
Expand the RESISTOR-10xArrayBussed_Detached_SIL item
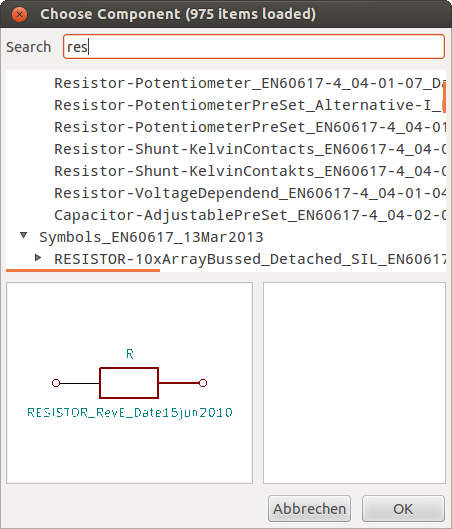tap(38, 258)
